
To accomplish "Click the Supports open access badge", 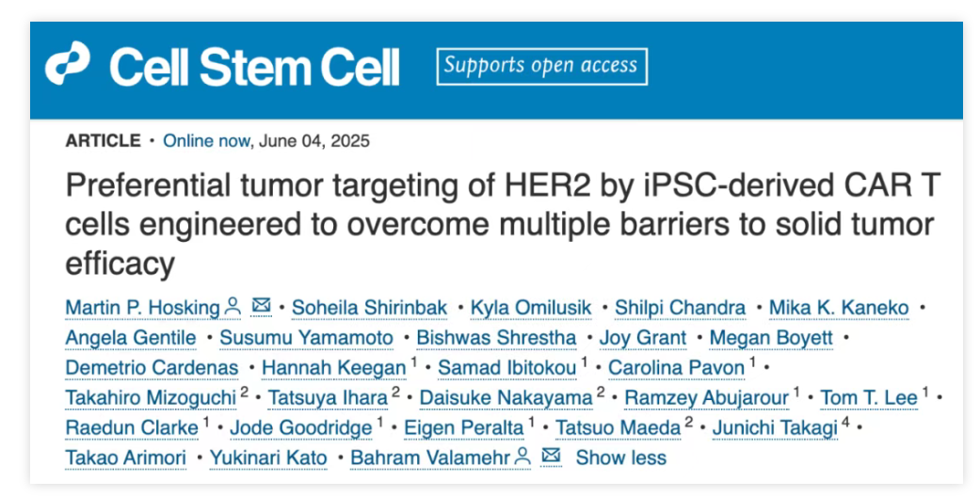I will 542,66.
